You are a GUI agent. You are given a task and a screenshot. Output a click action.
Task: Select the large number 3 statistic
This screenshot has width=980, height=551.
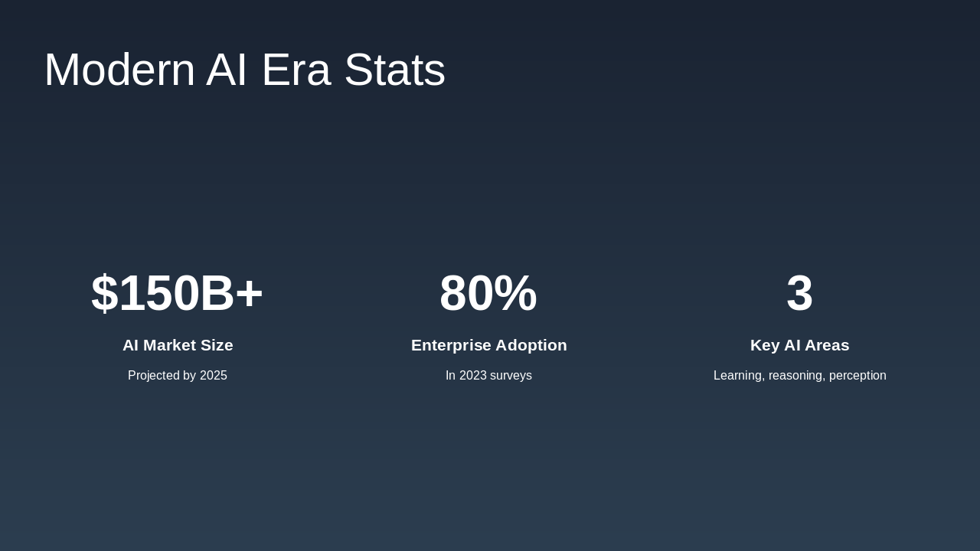pos(799,293)
